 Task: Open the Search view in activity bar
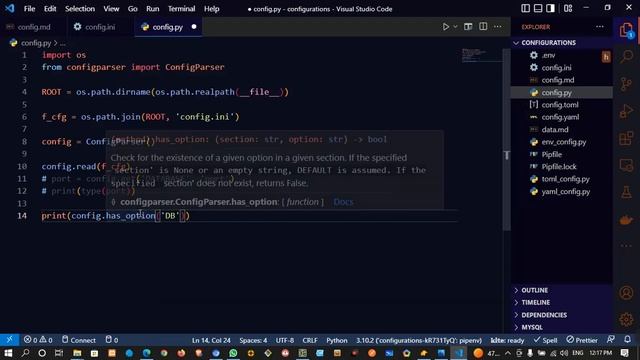[626, 56]
